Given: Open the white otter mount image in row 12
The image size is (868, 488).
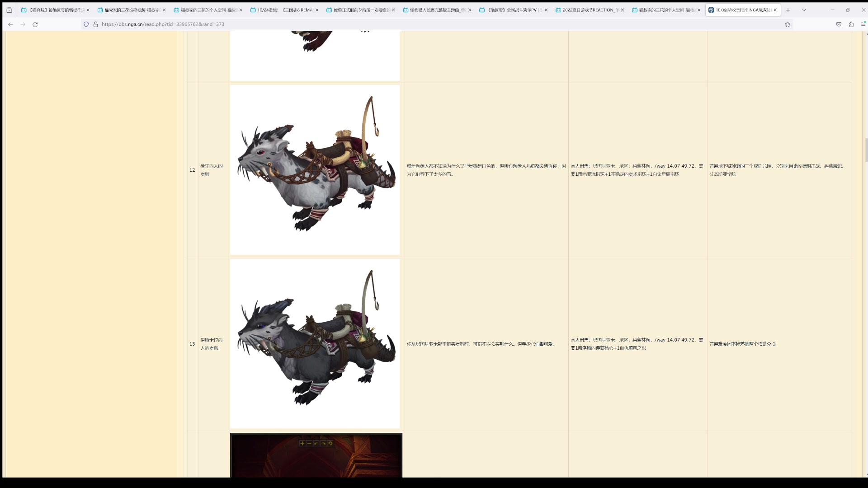Looking at the screenshot, I should tap(315, 170).
